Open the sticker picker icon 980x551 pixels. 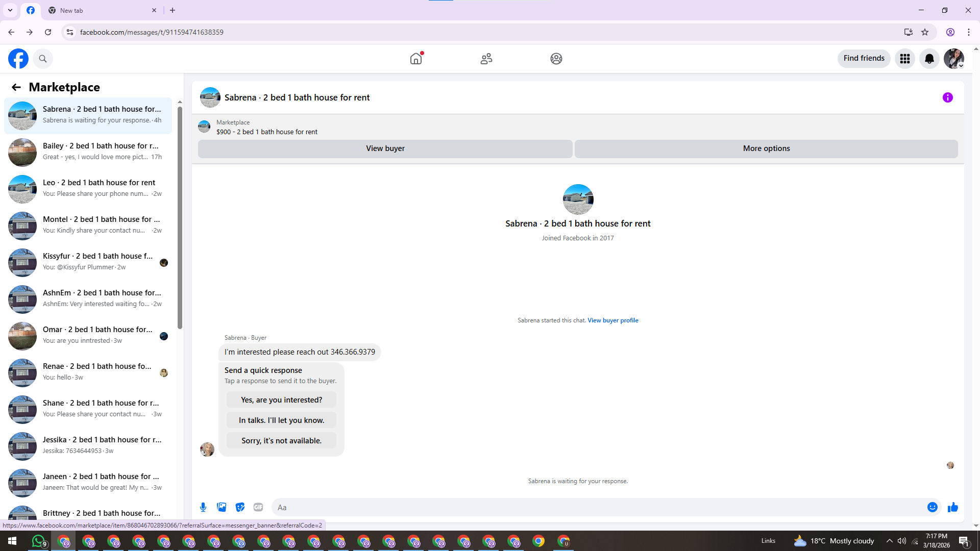pyautogui.click(x=240, y=507)
